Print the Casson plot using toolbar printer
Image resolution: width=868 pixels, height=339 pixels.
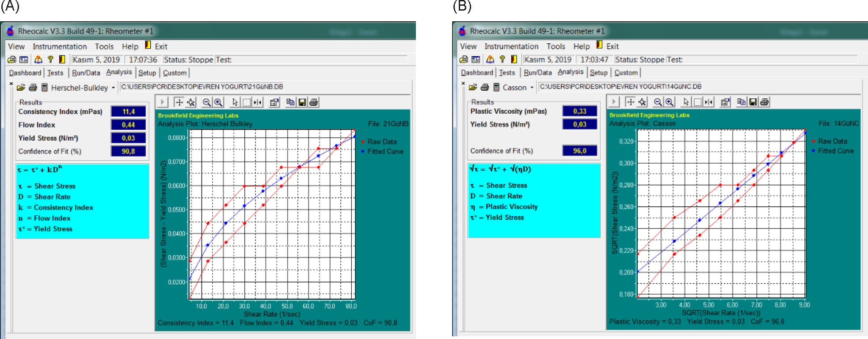coord(764,102)
